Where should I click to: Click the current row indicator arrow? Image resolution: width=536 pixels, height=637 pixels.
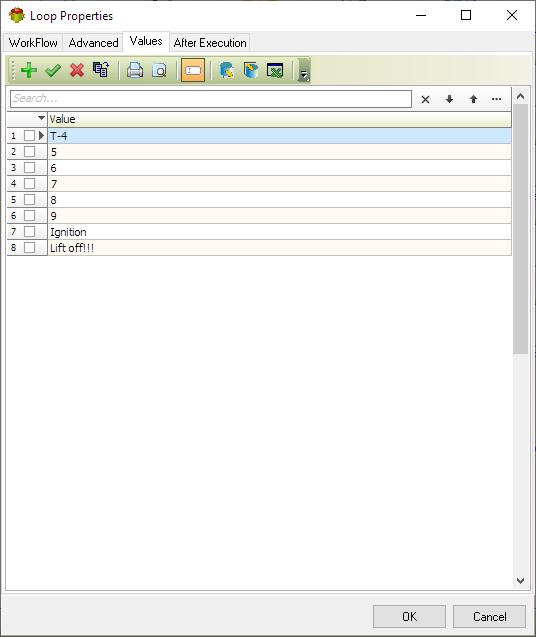click(x=41, y=135)
